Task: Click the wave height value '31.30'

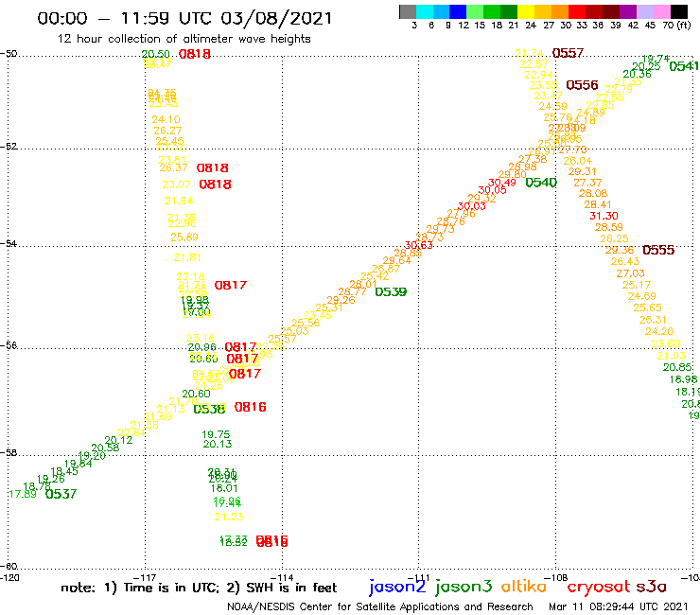Action: pyautogui.click(x=604, y=216)
